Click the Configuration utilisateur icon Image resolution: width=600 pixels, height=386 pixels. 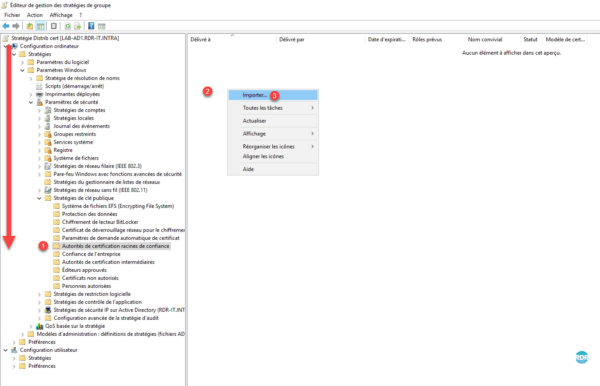point(14,350)
